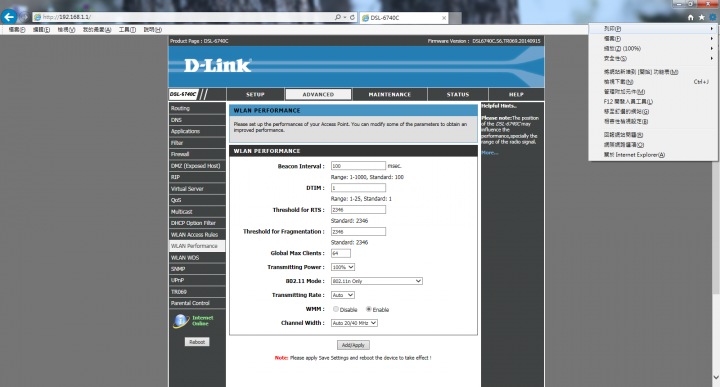Viewport: 720px width, 387px height.
Task: Choose 檢視下載(N) view downloads entry
Action: click(x=653, y=82)
